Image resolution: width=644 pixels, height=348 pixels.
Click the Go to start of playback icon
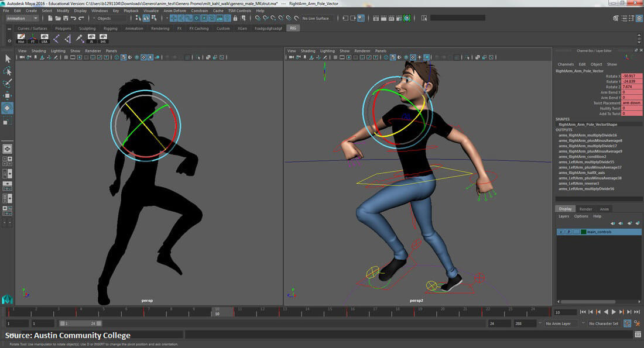(x=583, y=312)
